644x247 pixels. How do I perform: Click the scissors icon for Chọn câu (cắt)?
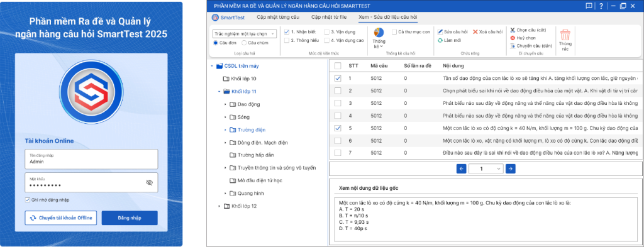[x=513, y=30]
